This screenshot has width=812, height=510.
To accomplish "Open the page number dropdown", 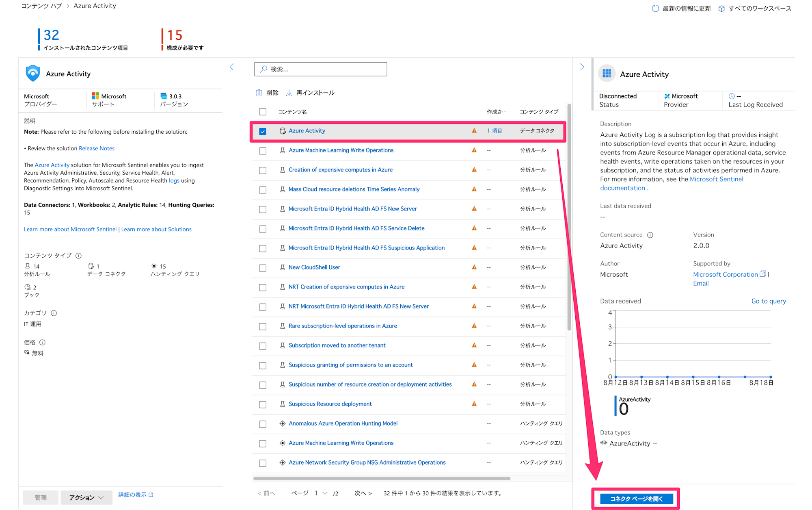I will [321, 493].
